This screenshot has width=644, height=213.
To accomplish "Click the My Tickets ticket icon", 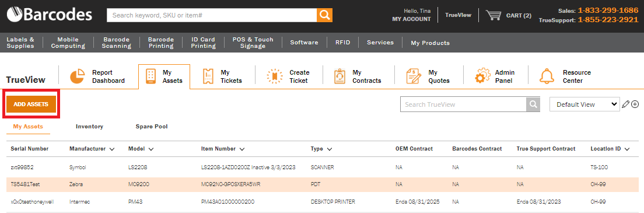I will click(209, 76).
